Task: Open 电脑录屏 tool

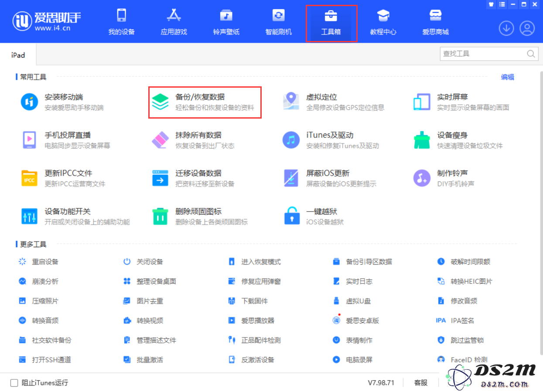Action: tap(352, 360)
